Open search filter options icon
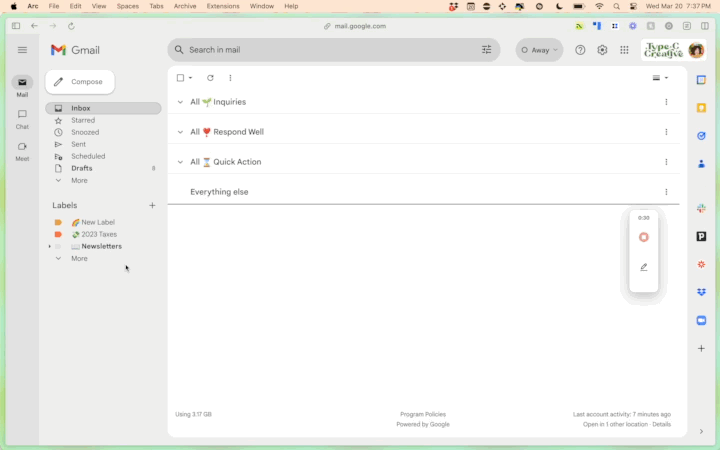 pyautogui.click(x=487, y=50)
